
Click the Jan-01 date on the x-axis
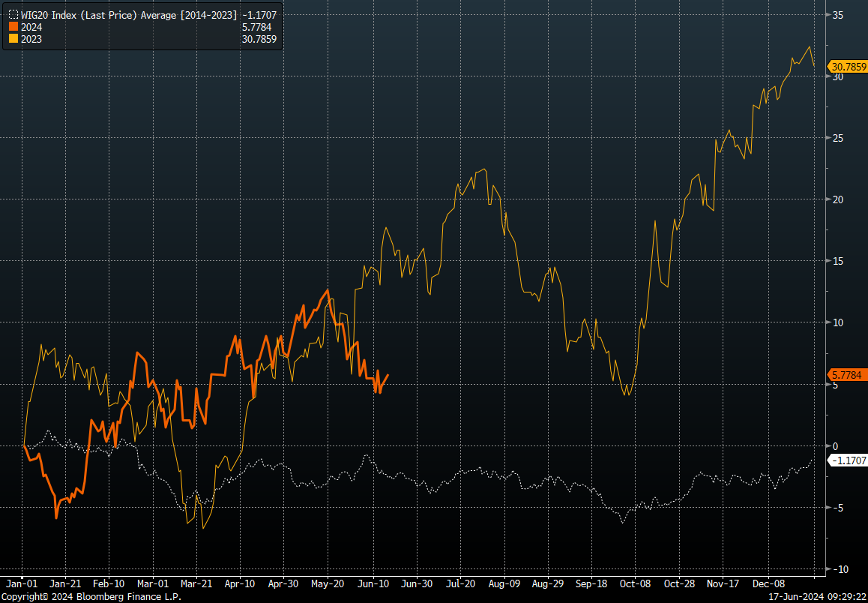pos(22,583)
